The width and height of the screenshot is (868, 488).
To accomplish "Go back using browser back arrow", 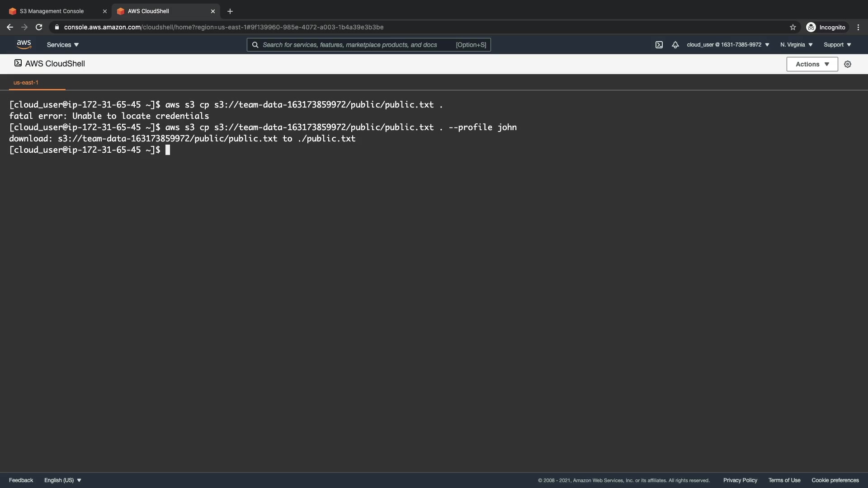I will pos(9,27).
